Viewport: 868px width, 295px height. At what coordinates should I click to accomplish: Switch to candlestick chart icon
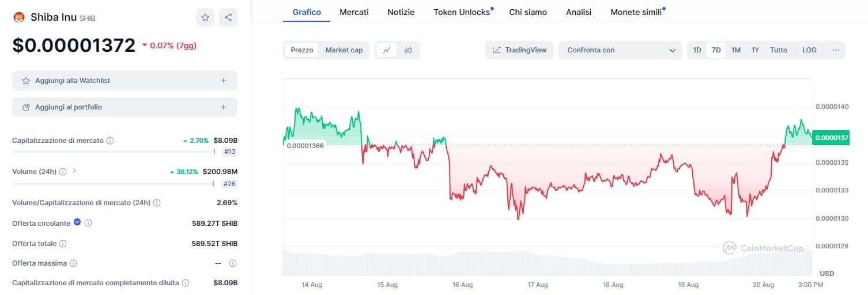408,50
